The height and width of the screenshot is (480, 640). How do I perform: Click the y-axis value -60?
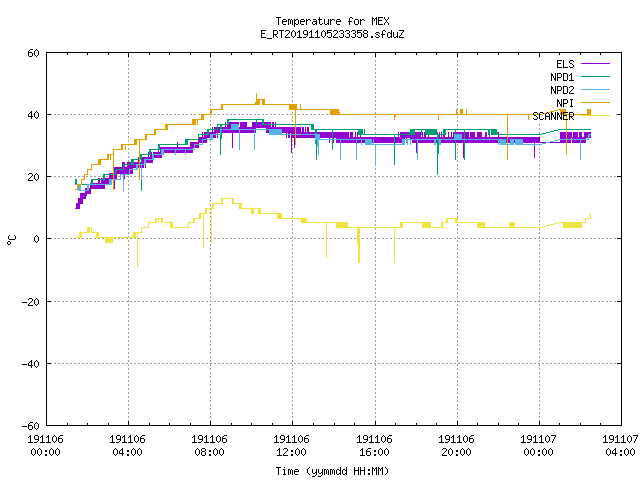tap(31, 426)
